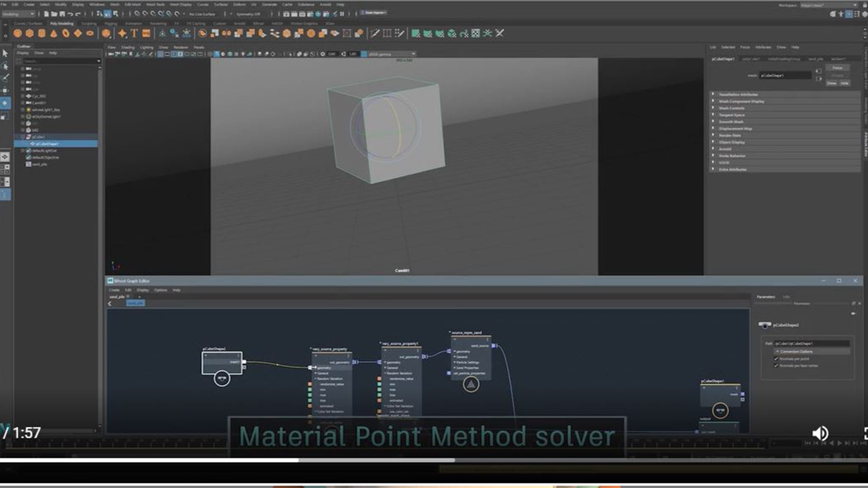Switch to the Sculpting shelf tab
The image size is (868, 488).
(x=89, y=23)
